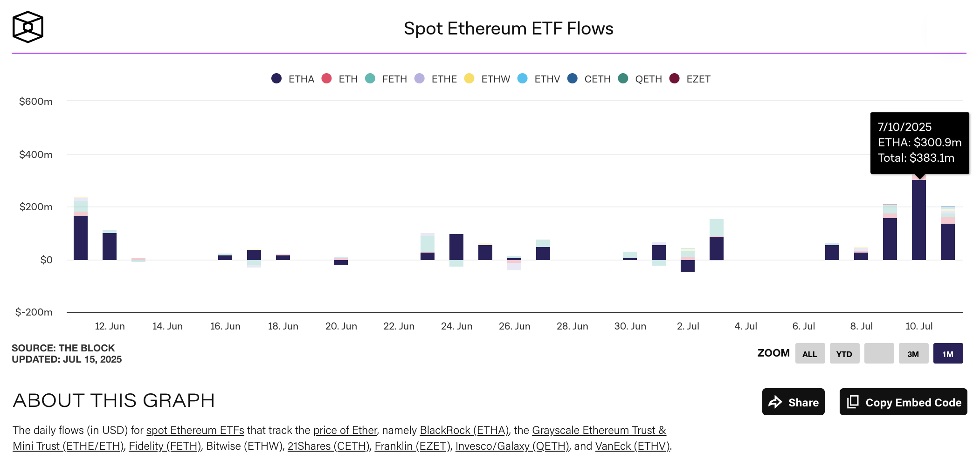Open the BlackRock (ETHA) link
Image resolution: width=980 pixels, height=467 pixels.
(463, 430)
